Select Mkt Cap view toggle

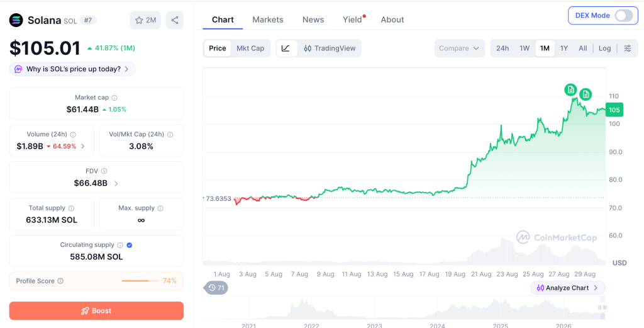pyautogui.click(x=250, y=48)
